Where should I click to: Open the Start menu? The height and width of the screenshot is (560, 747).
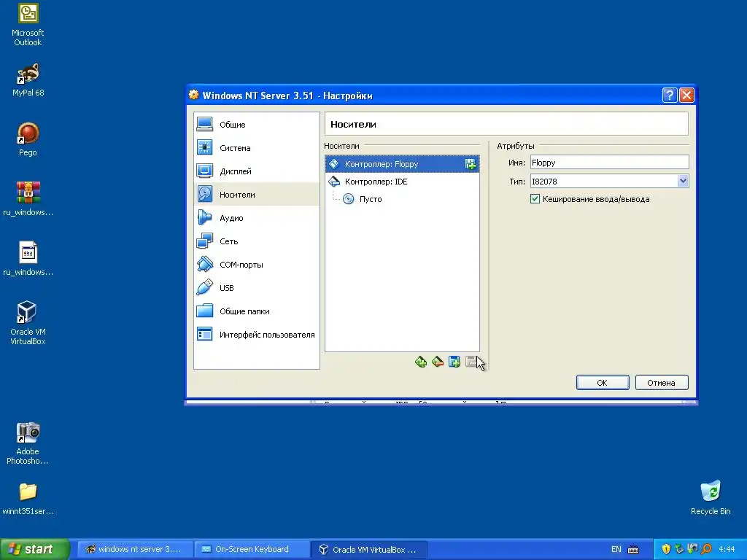click(34, 549)
